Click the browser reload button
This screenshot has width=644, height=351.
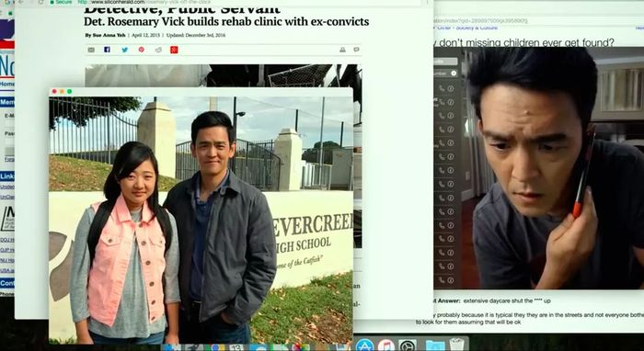40,2
